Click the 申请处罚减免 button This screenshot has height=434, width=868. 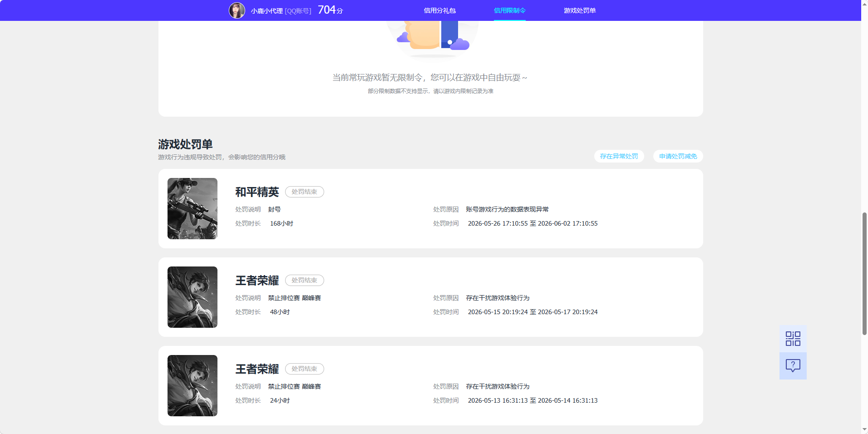pyautogui.click(x=678, y=156)
